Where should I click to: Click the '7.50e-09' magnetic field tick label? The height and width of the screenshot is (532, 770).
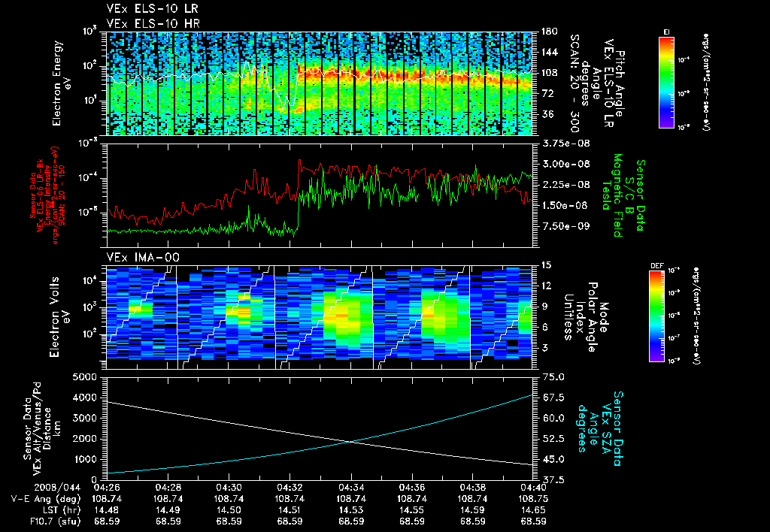565,226
